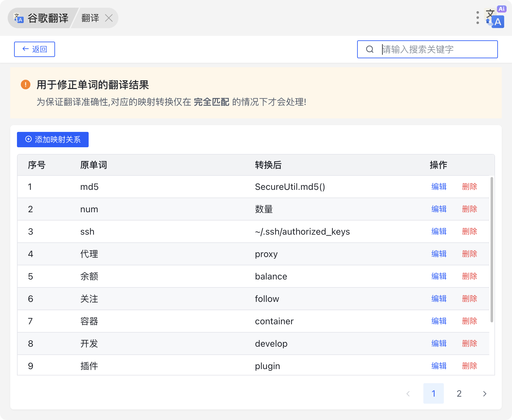Viewport: 512px width, 420px height.
Task: Select the ~/.ssh/authorized_keys cell
Action: (302, 231)
